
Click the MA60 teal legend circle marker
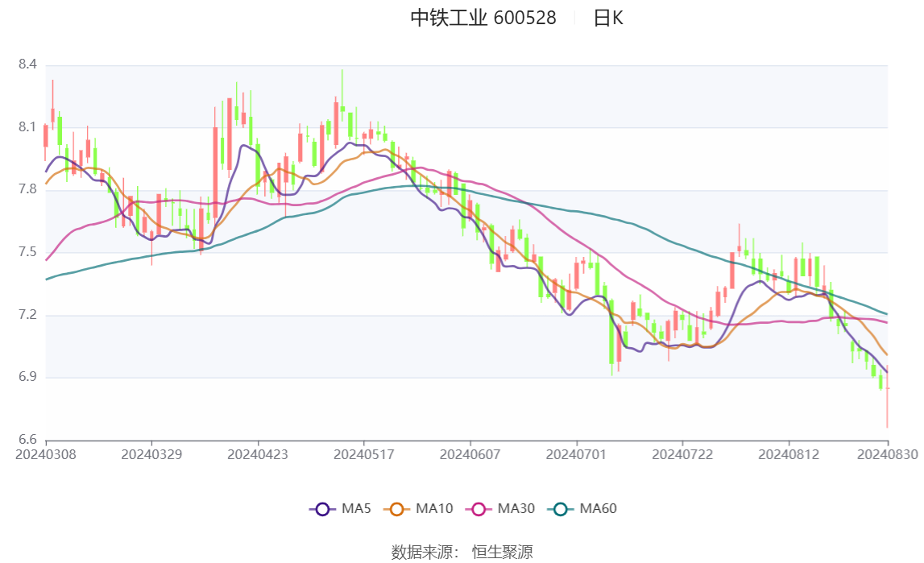click(x=561, y=509)
